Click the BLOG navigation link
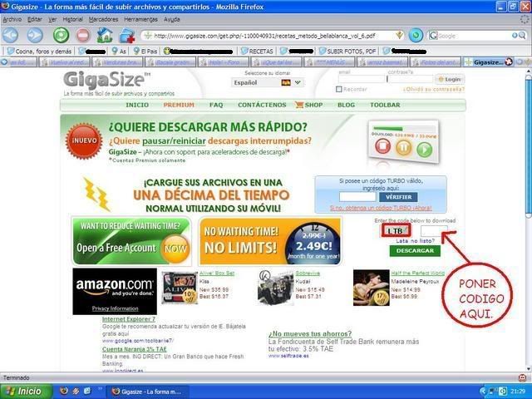532x399 pixels. click(x=346, y=105)
